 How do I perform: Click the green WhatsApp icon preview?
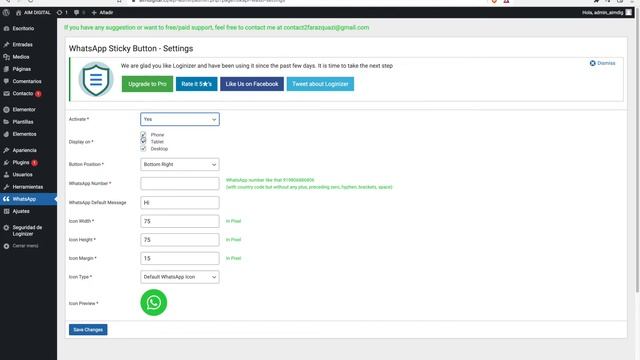click(153, 302)
